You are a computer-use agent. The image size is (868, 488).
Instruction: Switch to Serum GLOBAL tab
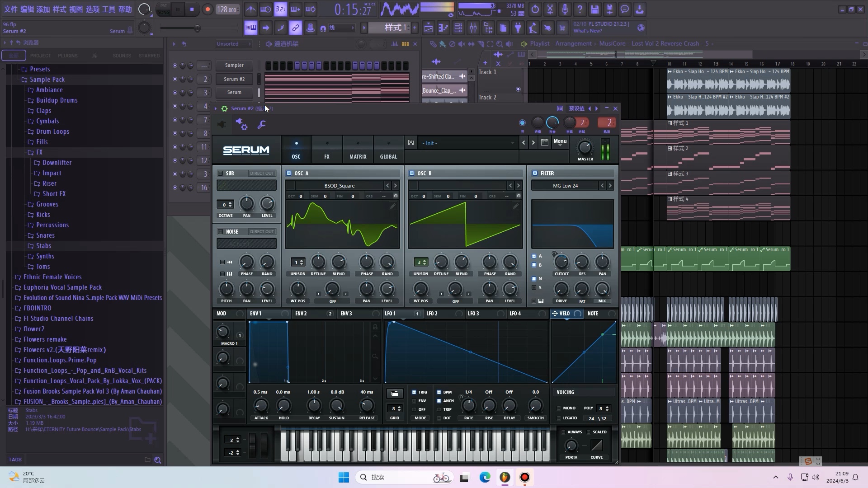[388, 150]
